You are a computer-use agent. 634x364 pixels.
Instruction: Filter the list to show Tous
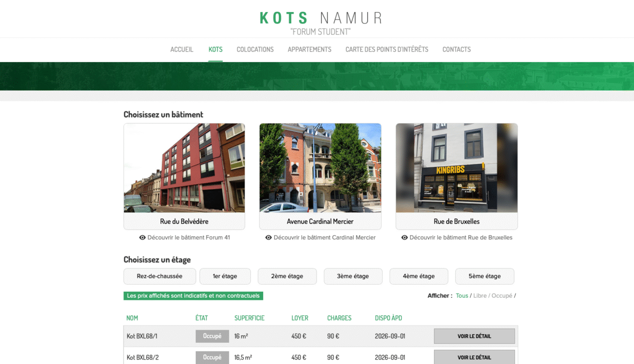coord(461,296)
